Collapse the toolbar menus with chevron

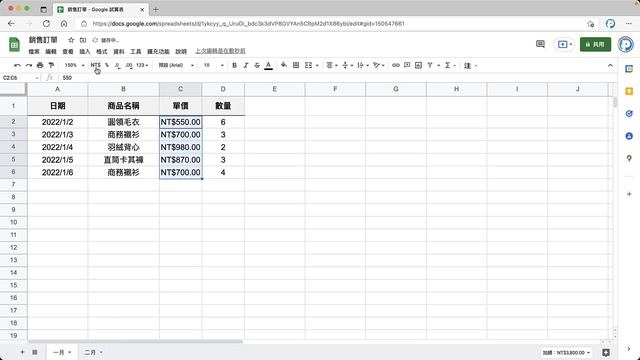click(610, 65)
